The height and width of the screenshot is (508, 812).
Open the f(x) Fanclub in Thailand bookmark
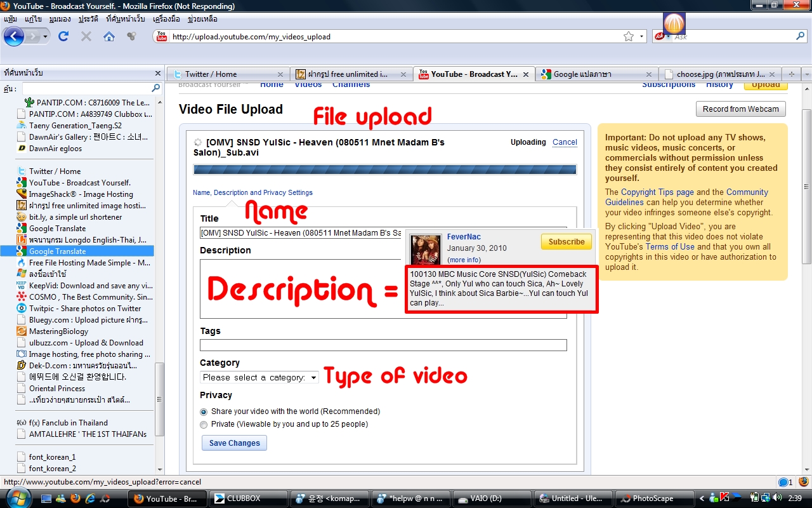click(x=68, y=423)
